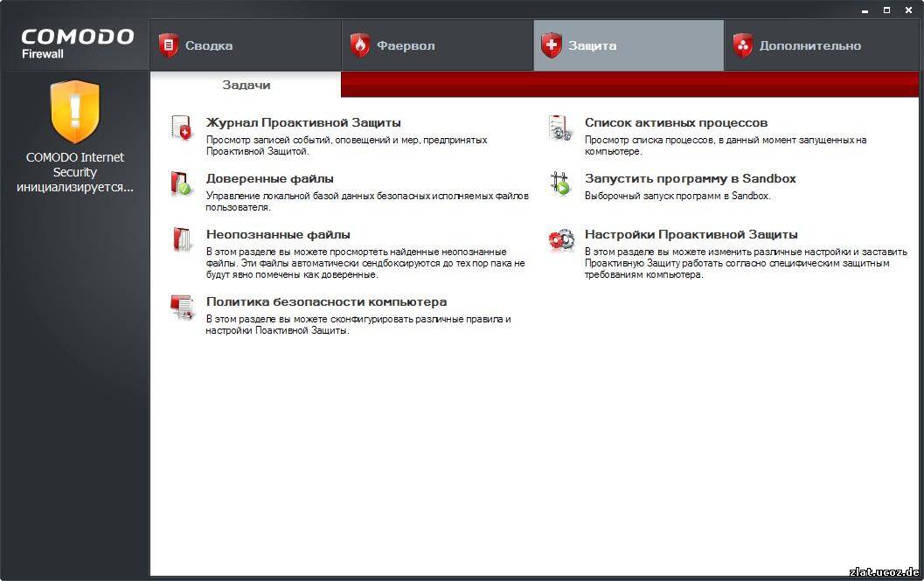Viewport: 924px width, 581px height.
Task: Click description starting 'В этом разделе вы можете изменить'
Action: pyautogui.click(x=746, y=263)
